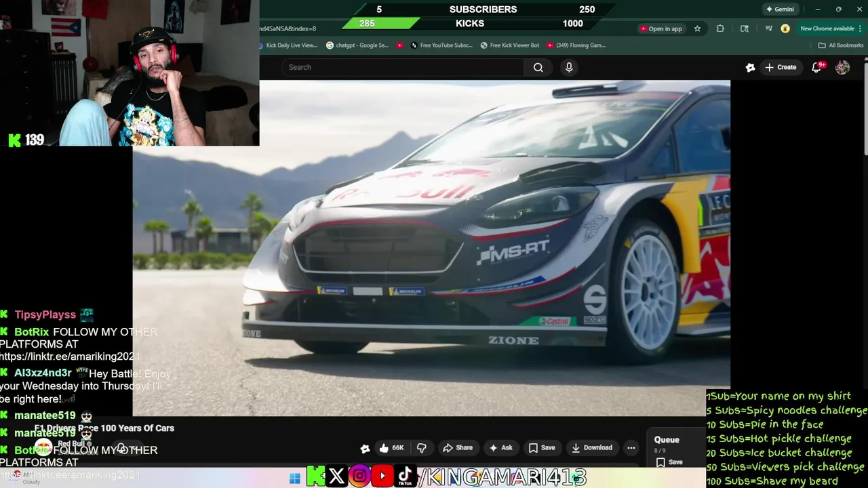Image resolution: width=868 pixels, height=488 pixels.
Task: Click the weather Cloudy taskbar widget
Action: (x=24, y=478)
